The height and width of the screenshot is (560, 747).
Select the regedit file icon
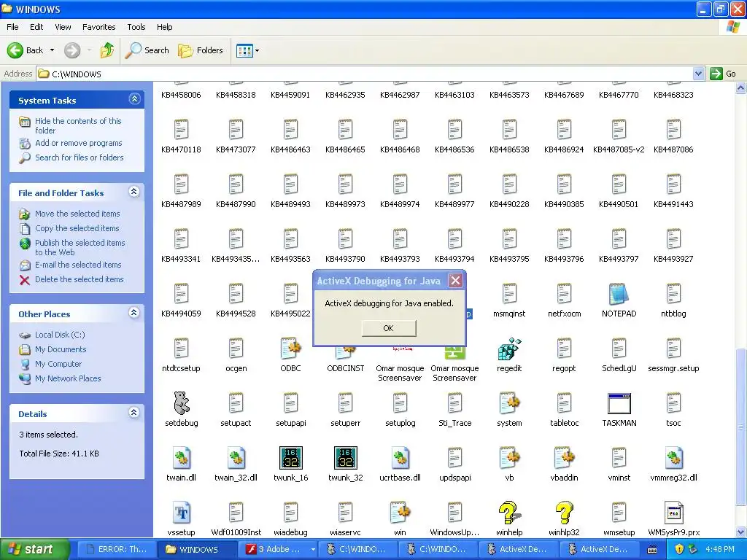click(509, 349)
